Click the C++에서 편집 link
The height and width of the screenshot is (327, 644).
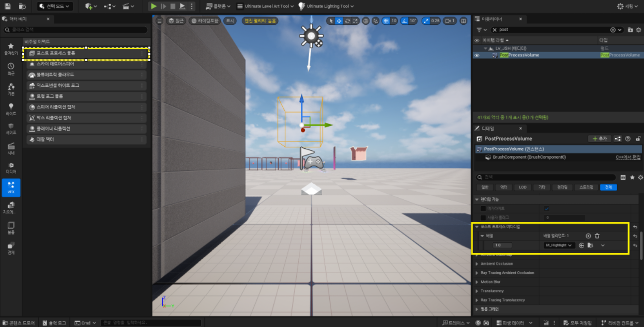coord(627,157)
